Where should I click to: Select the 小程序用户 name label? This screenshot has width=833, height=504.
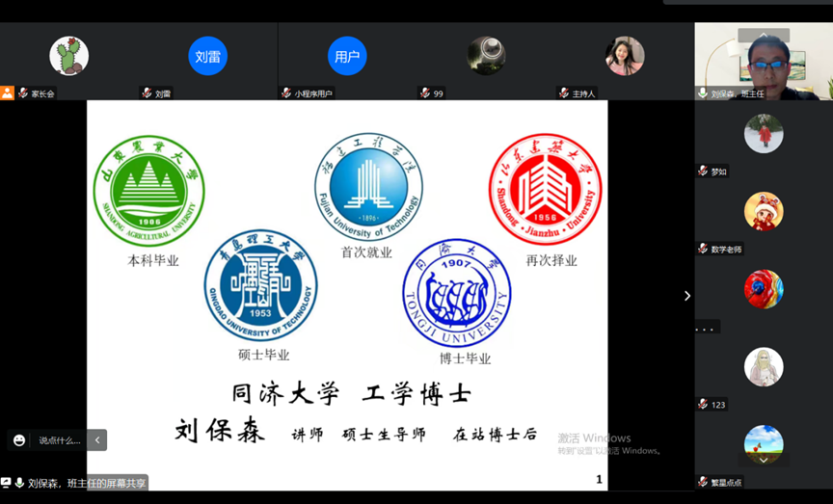(313, 93)
